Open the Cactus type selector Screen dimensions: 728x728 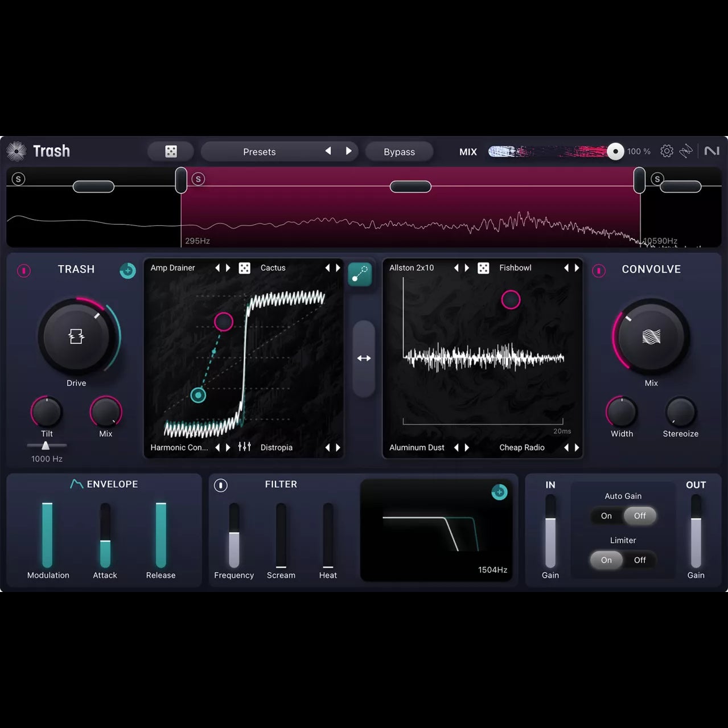point(273,268)
